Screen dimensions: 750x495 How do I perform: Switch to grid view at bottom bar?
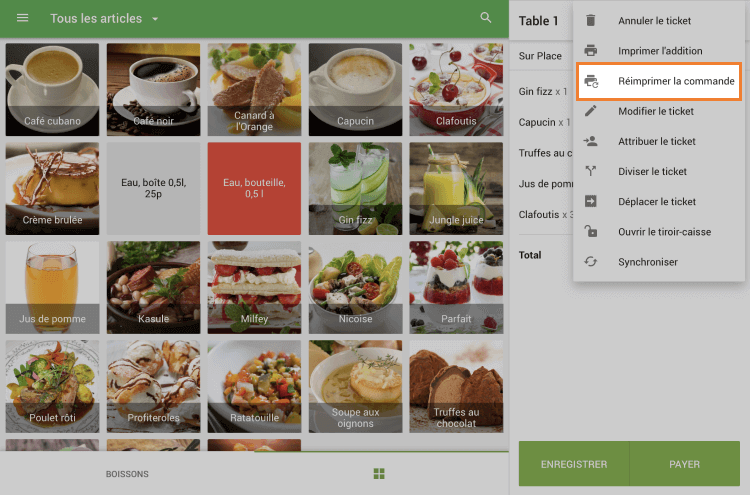click(379, 473)
